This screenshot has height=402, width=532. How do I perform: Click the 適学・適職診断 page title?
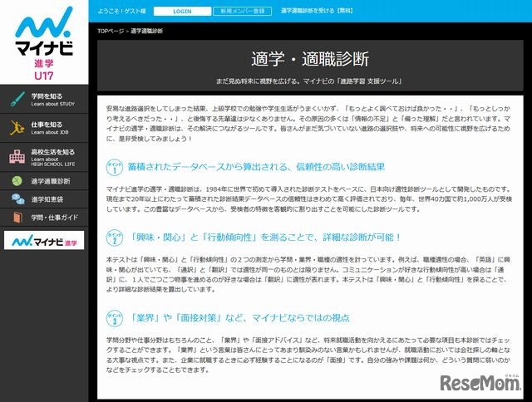point(310,59)
